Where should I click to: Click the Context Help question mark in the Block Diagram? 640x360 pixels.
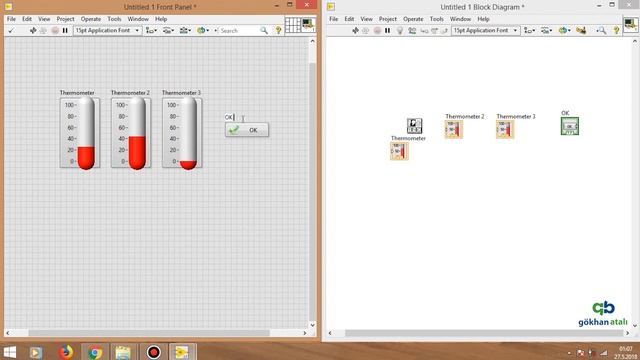pos(616,31)
